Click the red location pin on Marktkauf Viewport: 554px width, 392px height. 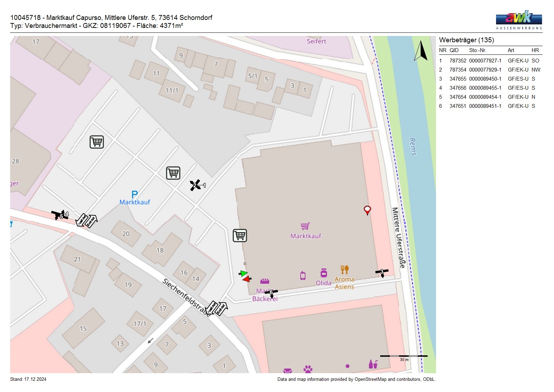click(367, 210)
